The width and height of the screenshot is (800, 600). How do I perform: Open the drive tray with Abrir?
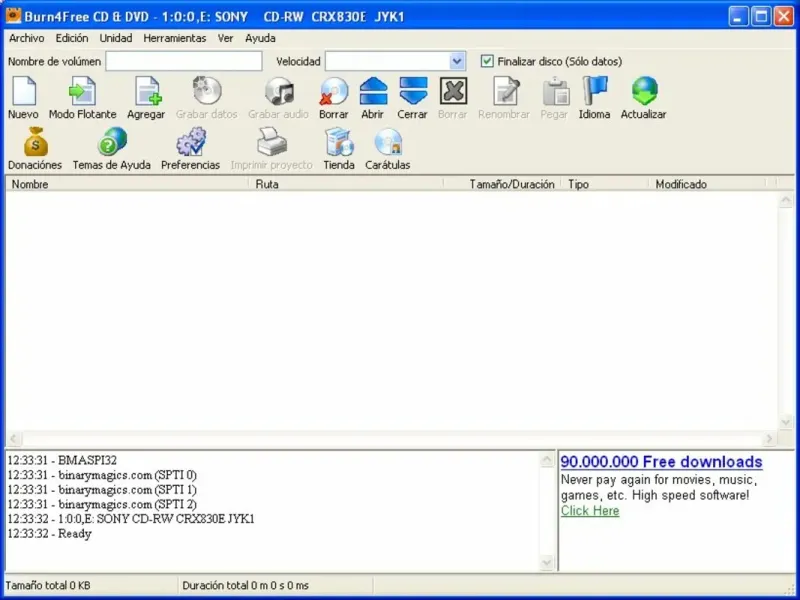click(x=373, y=91)
